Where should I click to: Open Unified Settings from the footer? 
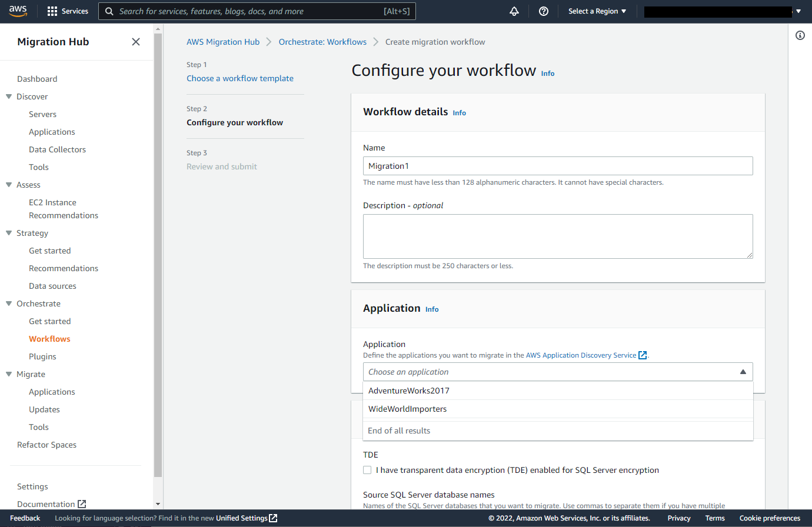click(242, 518)
